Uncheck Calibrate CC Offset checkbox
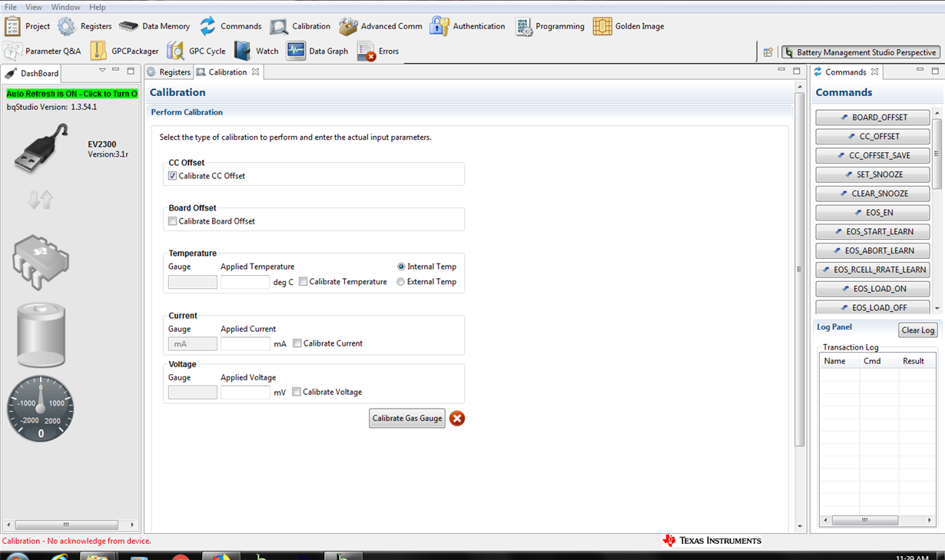Screen dimensions: 945x560 click(x=172, y=176)
